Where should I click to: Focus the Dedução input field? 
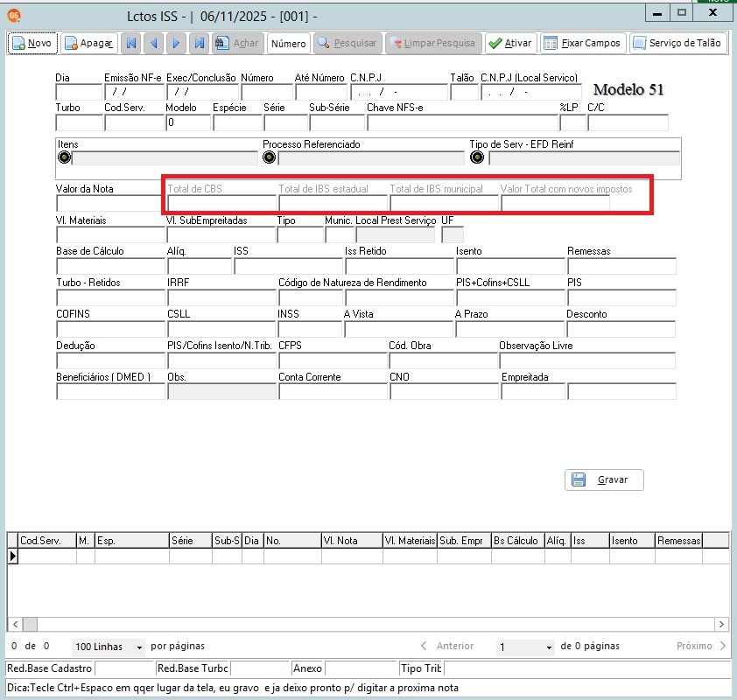110,360
